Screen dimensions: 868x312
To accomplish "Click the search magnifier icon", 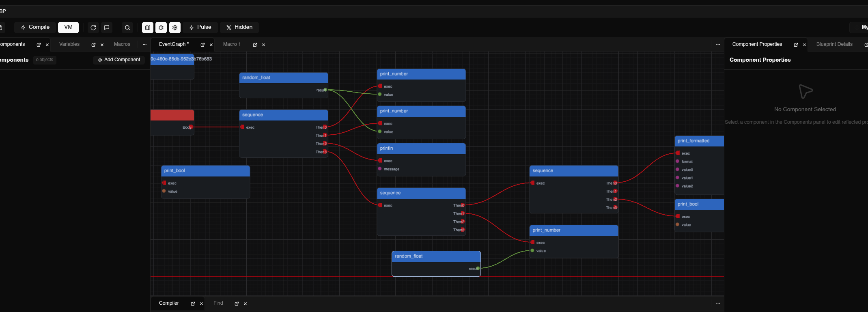I will tap(127, 28).
